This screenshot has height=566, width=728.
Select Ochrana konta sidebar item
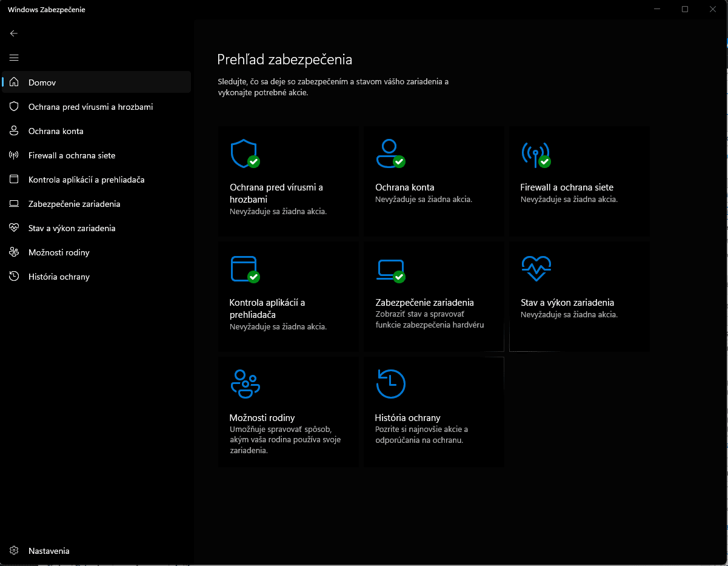(56, 131)
